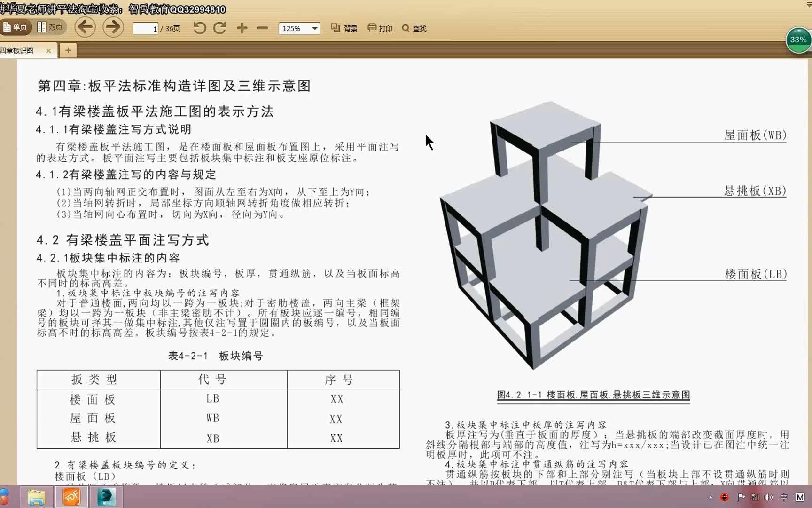Zoom in with the plus icon
The height and width of the screenshot is (508, 812).
[242, 28]
